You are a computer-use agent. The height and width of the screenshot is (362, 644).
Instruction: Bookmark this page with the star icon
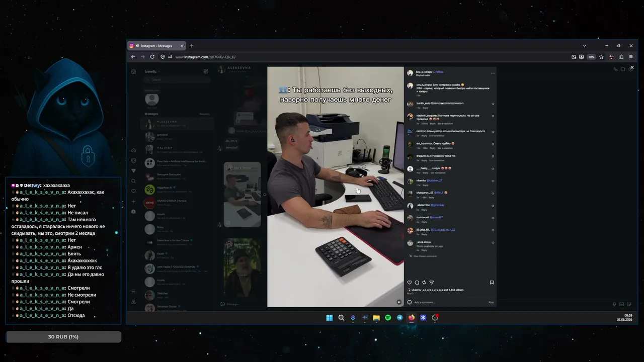tap(601, 57)
